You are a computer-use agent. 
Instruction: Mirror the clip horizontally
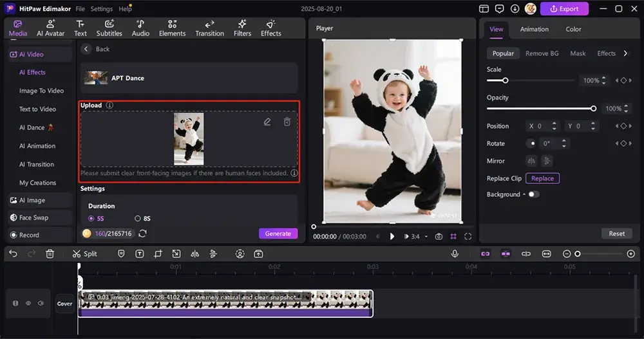pos(531,161)
